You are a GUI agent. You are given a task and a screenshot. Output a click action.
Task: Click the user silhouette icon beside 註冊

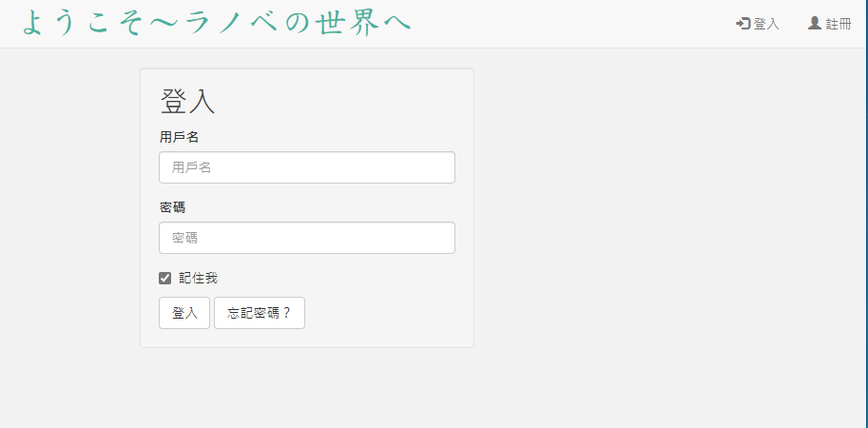pos(815,23)
